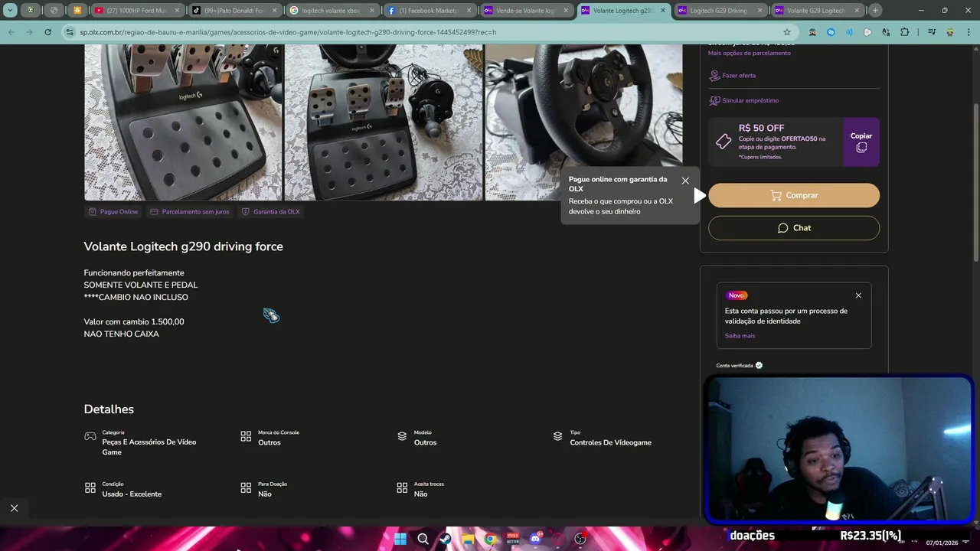980x551 pixels.
Task: Click the Simular empréstimo icon
Action: pos(714,100)
